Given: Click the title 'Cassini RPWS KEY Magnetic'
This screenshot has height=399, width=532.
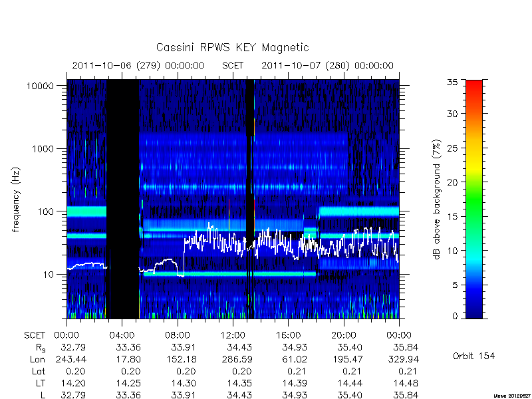Looking at the screenshot, I should [x=232, y=47].
